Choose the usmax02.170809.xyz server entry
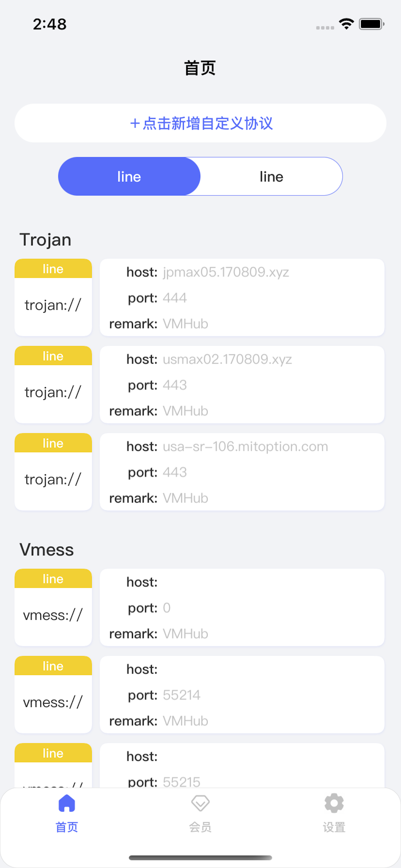Image resolution: width=401 pixels, height=868 pixels. click(242, 385)
